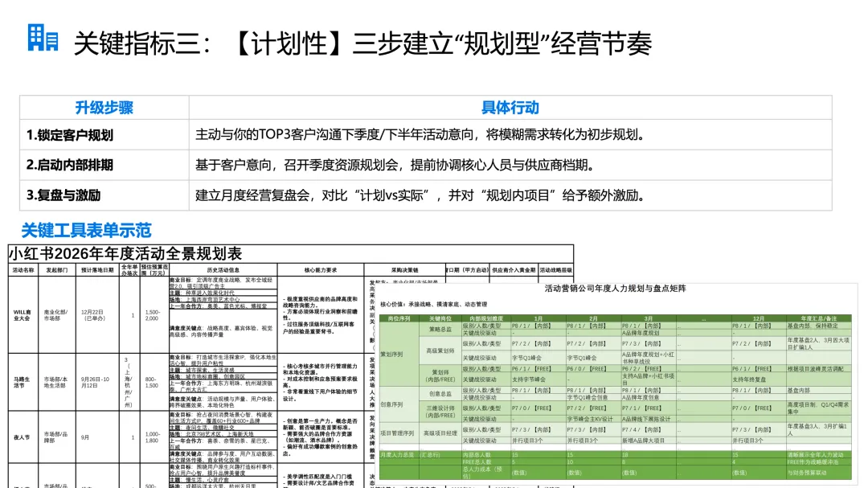The width and height of the screenshot is (868, 488).
Task: Click the 市场部/本地生活部 department cell
Action: pyautogui.click(x=56, y=382)
